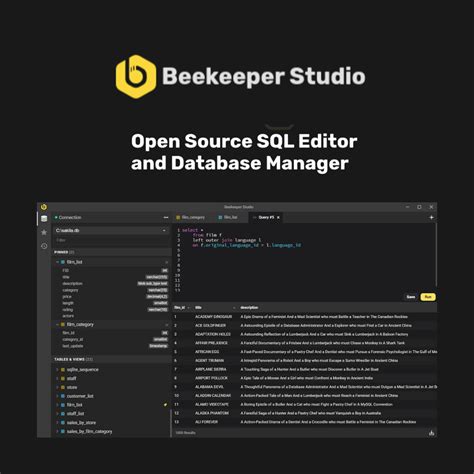Click the table filter input field
474x474 pixels.
coord(111,240)
